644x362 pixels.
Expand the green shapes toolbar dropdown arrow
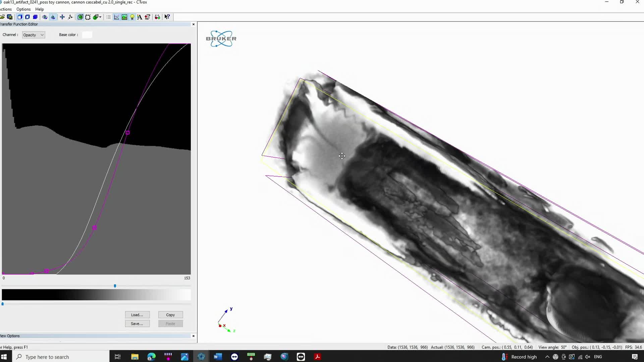point(100,17)
